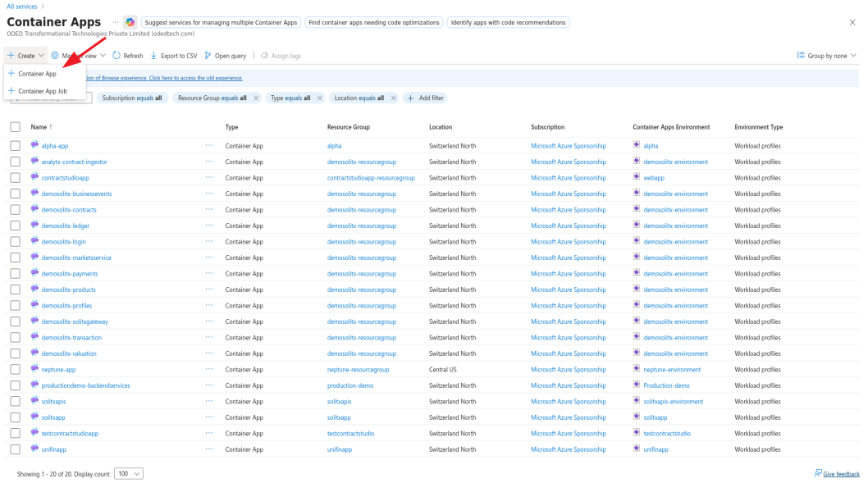Follow the All services breadcrumb link

tap(22, 6)
